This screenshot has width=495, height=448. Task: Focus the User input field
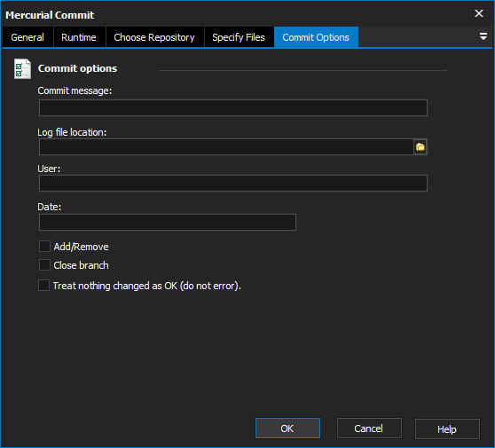tap(233, 183)
